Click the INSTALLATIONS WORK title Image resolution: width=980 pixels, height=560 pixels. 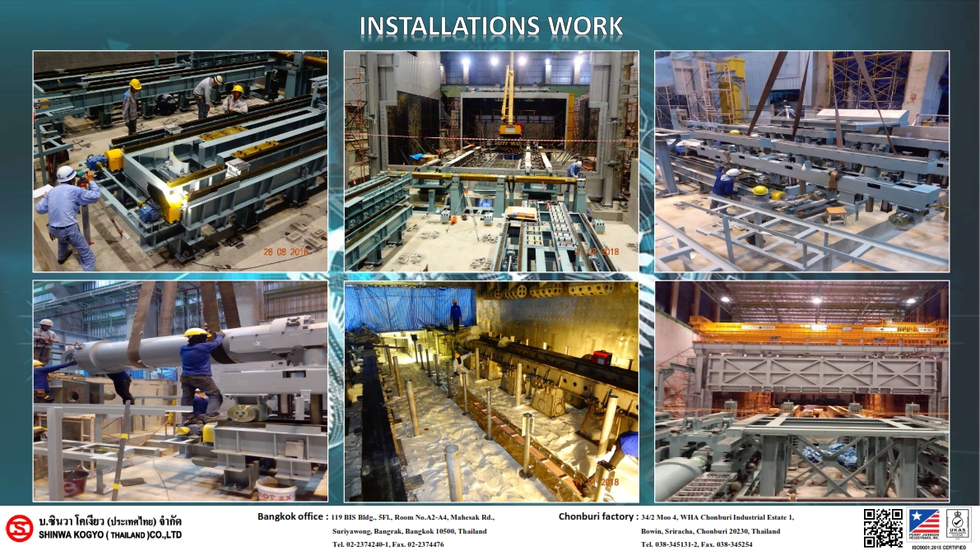pos(490,26)
